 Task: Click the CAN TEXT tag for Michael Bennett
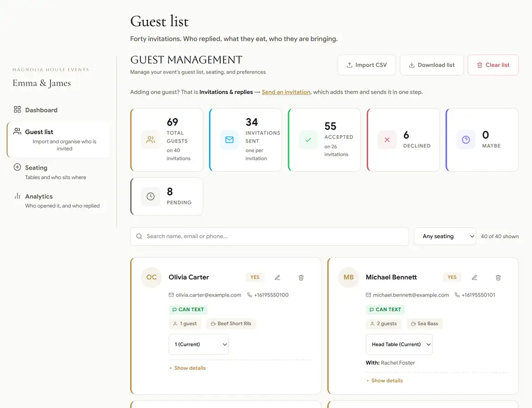pos(385,309)
